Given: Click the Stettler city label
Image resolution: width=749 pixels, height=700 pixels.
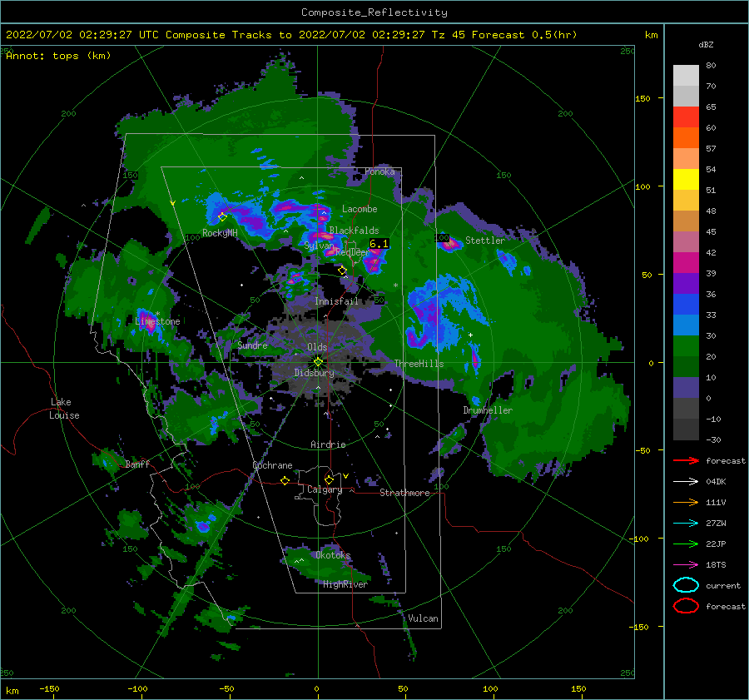Looking at the screenshot, I should click(x=485, y=241).
